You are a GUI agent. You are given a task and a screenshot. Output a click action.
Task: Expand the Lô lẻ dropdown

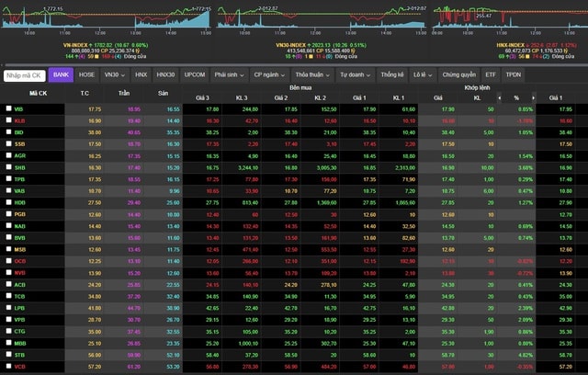click(424, 74)
